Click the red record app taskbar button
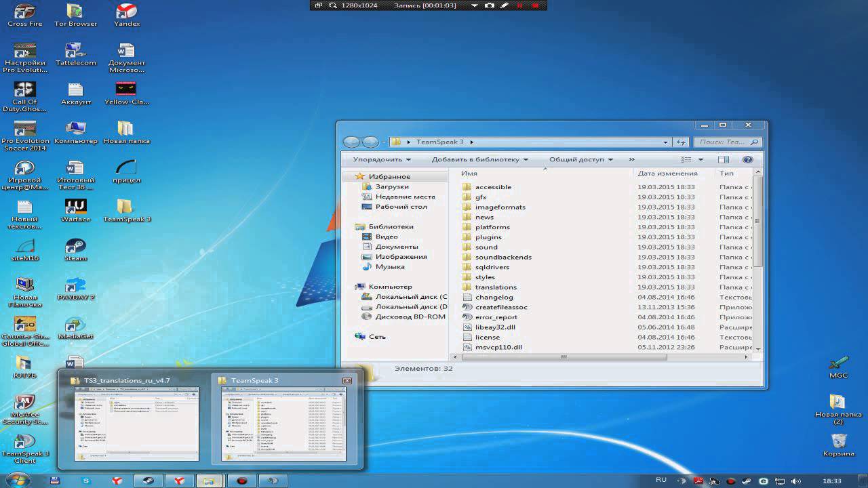The height and width of the screenshot is (488, 868). pos(242,481)
